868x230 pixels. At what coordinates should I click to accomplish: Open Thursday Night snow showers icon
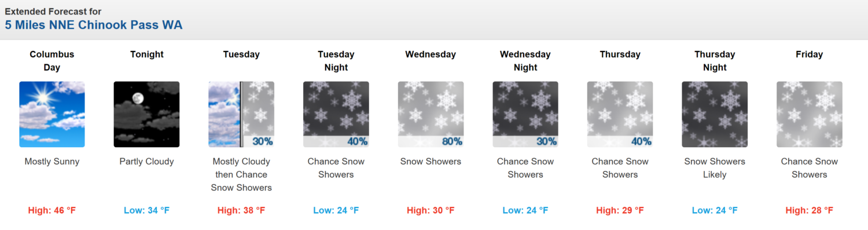pyautogui.click(x=715, y=114)
